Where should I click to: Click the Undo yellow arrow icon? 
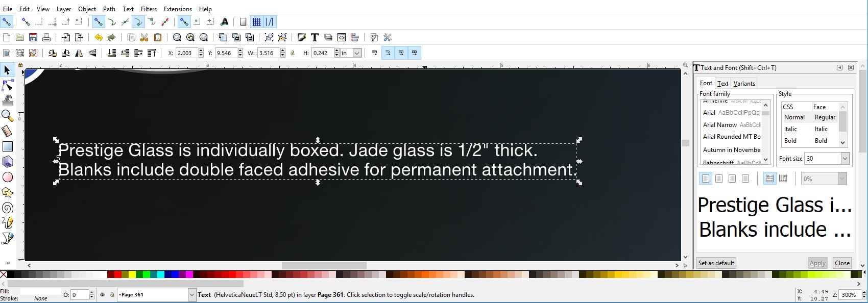coord(98,37)
